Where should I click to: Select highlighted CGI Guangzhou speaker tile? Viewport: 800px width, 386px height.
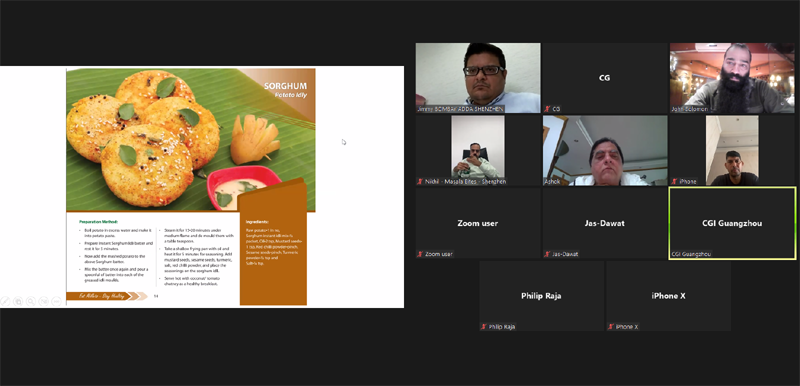click(732, 223)
